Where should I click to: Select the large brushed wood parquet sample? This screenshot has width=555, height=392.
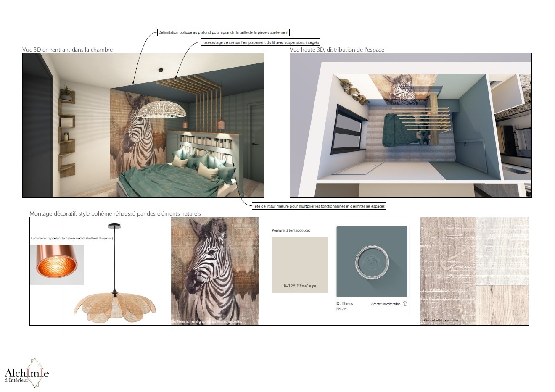pyautogui.click(x=448, y=271)
